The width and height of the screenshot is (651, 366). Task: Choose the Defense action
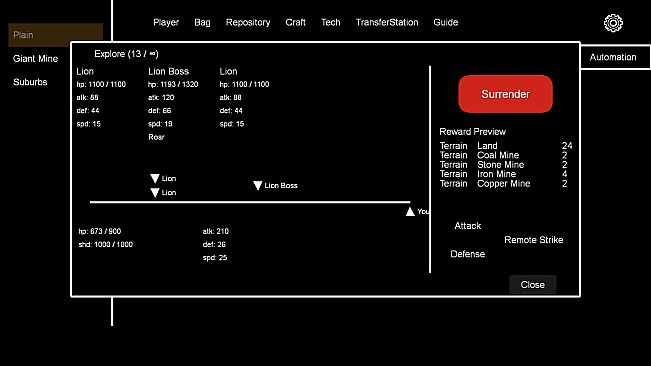(467, 254)
